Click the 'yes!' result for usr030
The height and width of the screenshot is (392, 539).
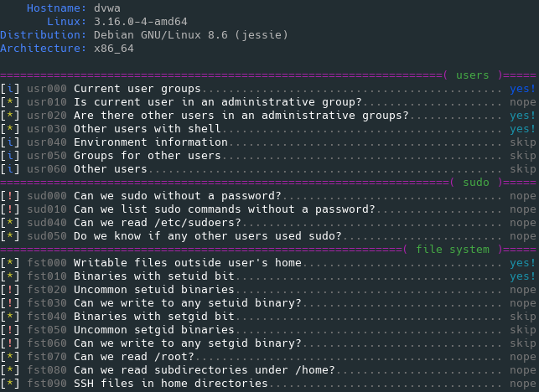point(522,129)
